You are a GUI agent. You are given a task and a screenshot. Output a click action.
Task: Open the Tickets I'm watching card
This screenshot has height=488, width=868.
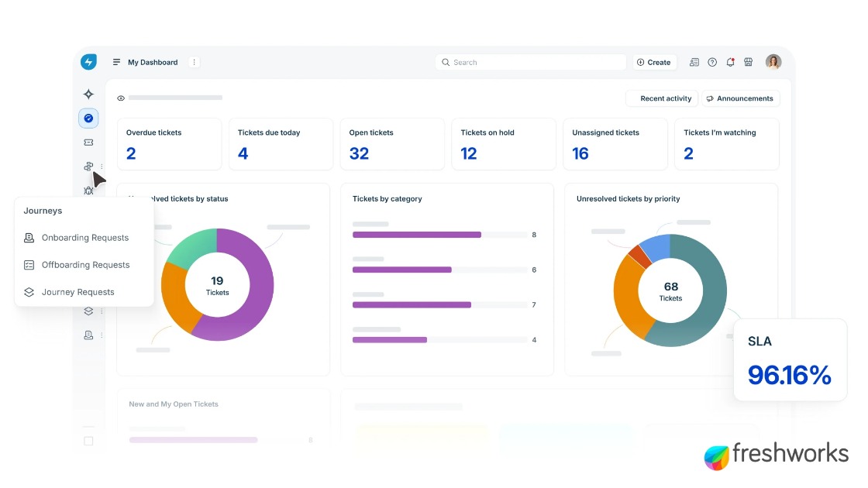727,144
